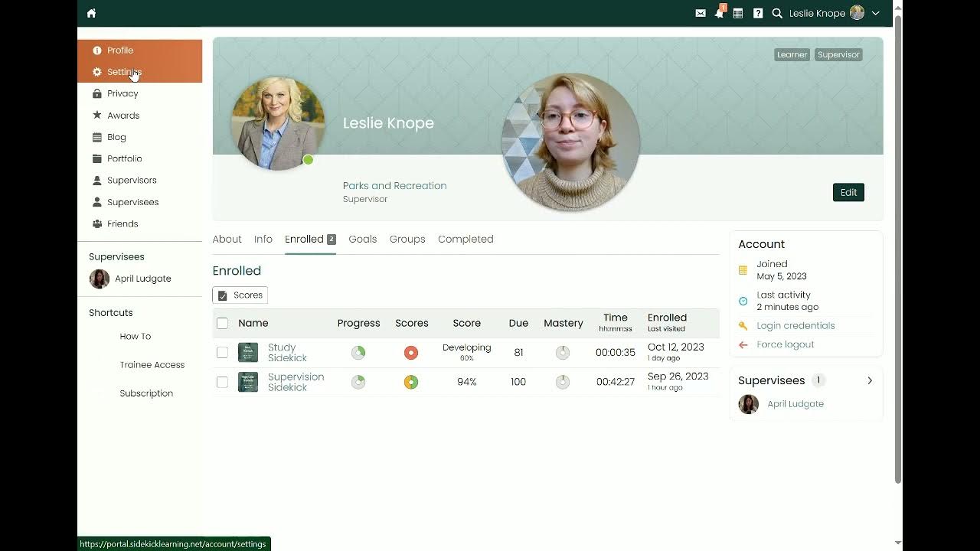
Task: Click Leslie Knope's small avatar in top bar
Action: (857, 13)
